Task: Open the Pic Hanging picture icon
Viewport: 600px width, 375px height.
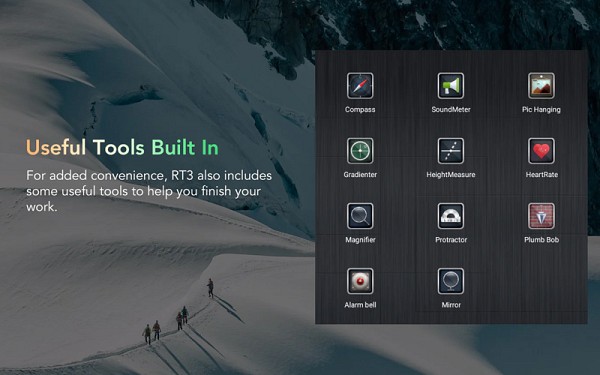Action: tap(541, 86)
